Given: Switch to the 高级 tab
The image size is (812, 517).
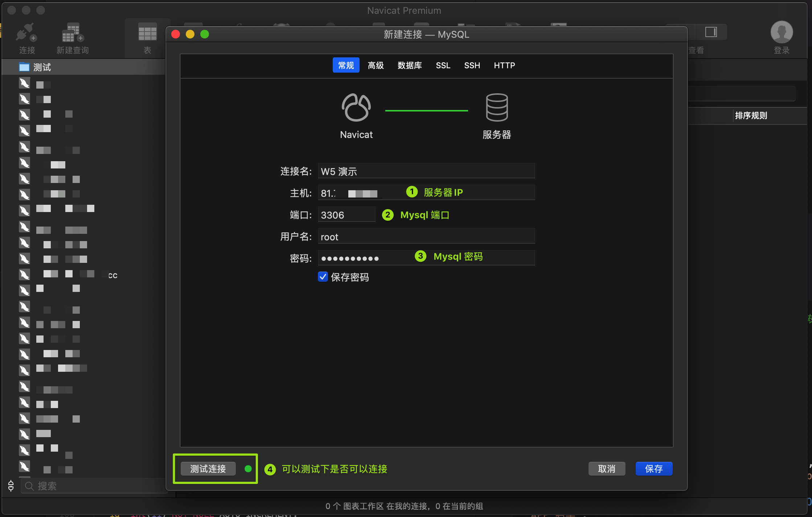Looking at the screenshot, I should [x=376, y=65].
